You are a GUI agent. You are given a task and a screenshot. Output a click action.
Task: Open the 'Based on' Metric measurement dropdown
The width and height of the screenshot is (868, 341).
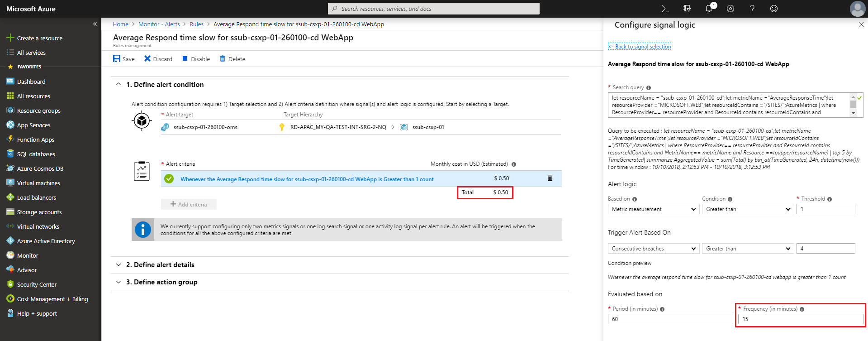pos(653,209)
